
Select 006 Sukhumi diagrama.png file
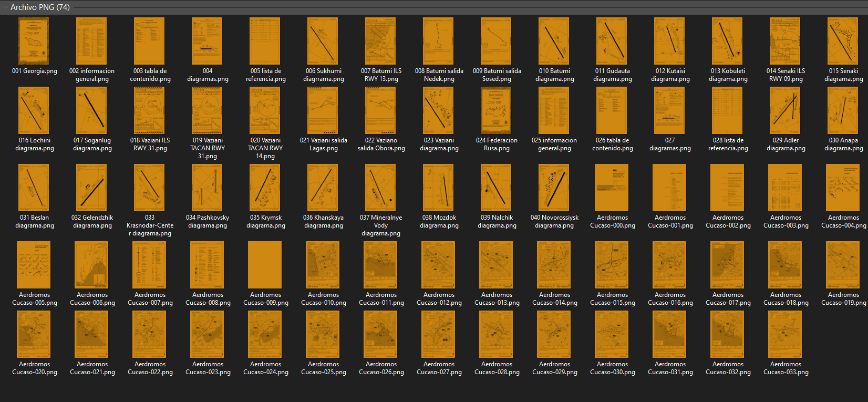click(323, 41)
